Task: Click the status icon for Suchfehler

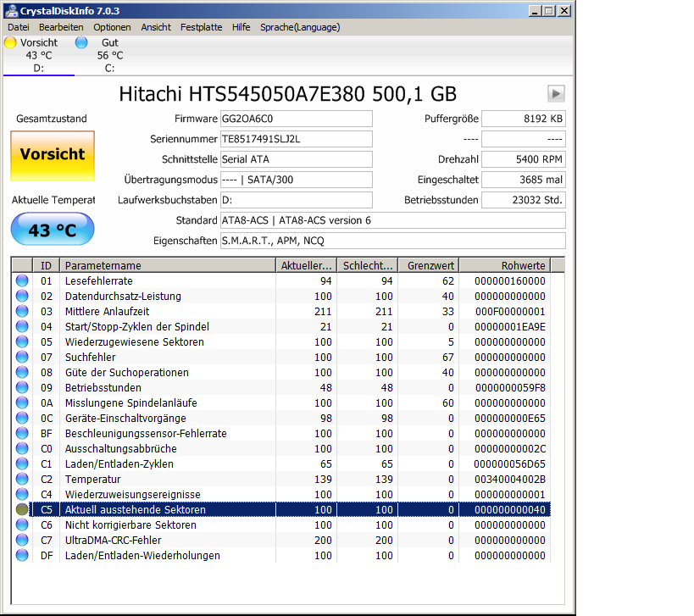Action: tap(22, 357)
